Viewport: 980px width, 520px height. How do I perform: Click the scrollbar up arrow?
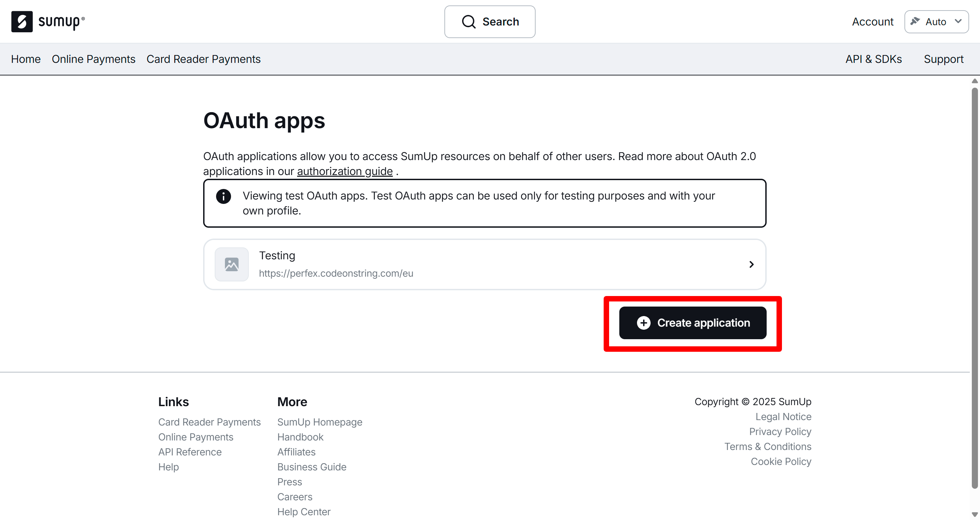coord(974,81)
